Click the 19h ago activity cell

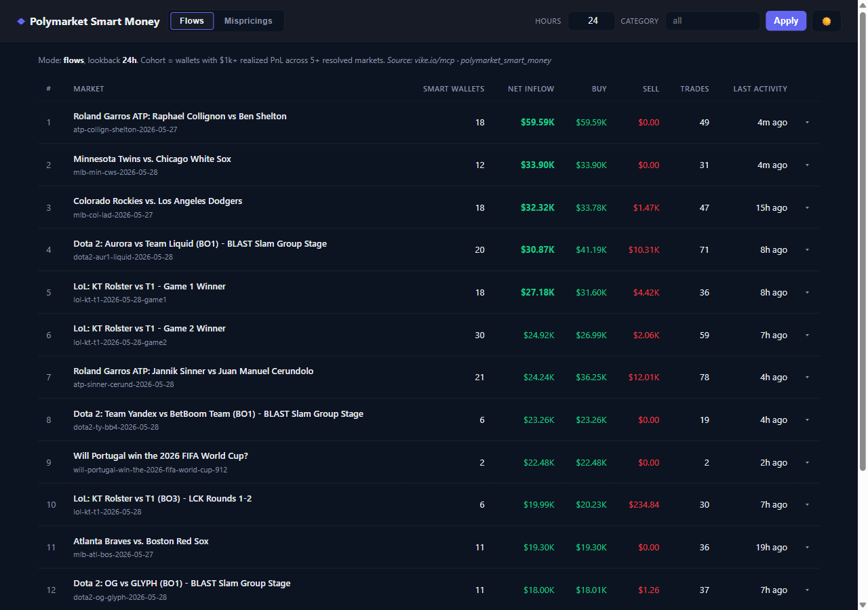coord(772,548)
